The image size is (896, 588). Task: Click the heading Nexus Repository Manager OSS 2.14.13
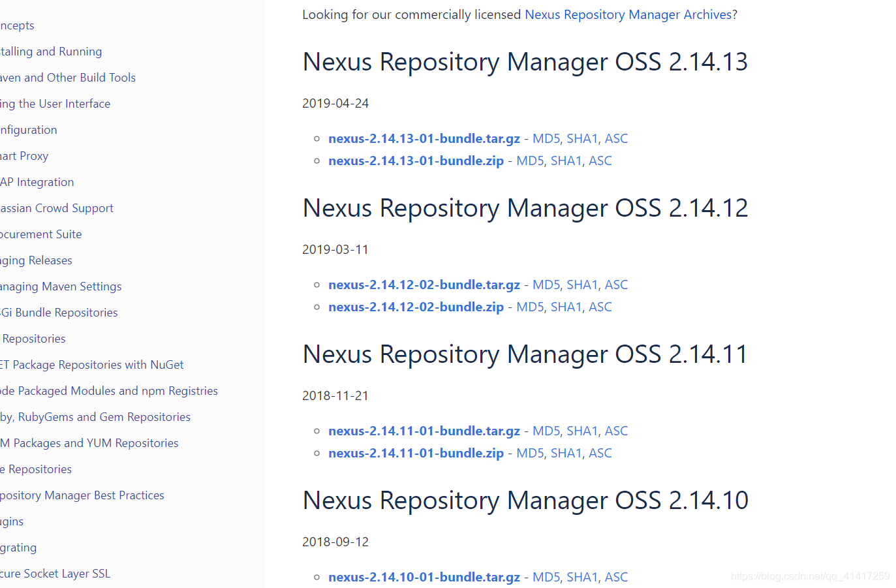[525, 62]
